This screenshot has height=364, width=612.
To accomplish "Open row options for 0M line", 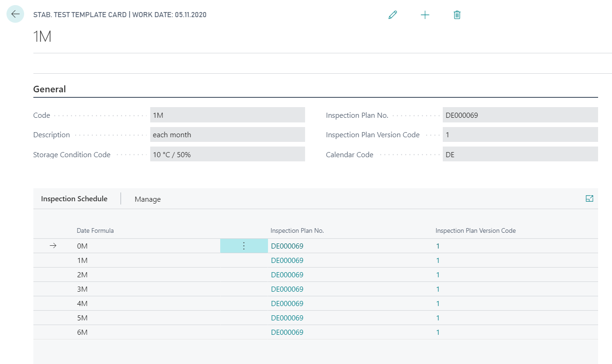I will click(x=244, y=246).
